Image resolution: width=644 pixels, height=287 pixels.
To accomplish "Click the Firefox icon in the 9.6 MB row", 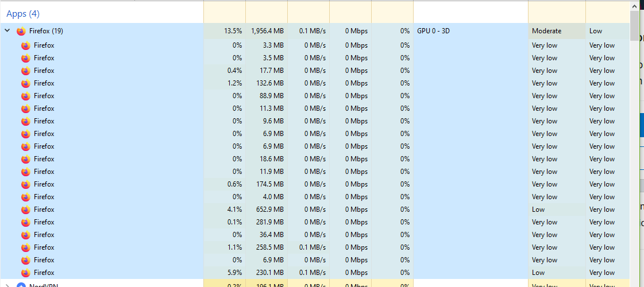I will [x=26, y=122].
